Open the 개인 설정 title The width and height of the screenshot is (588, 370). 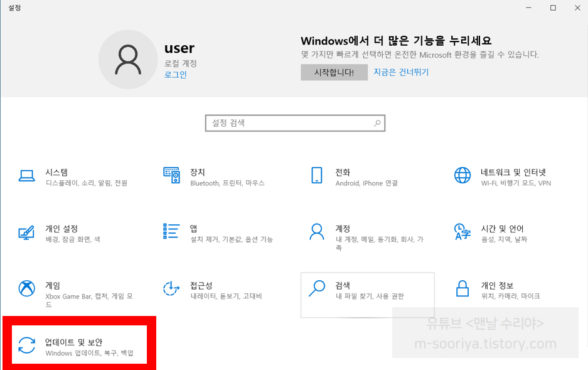tap(61, 229)
